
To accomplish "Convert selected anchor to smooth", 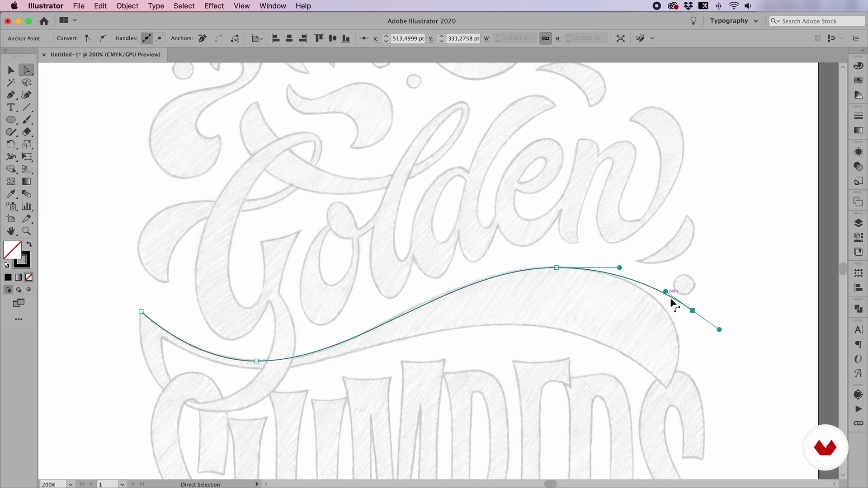I will [104, 38].
